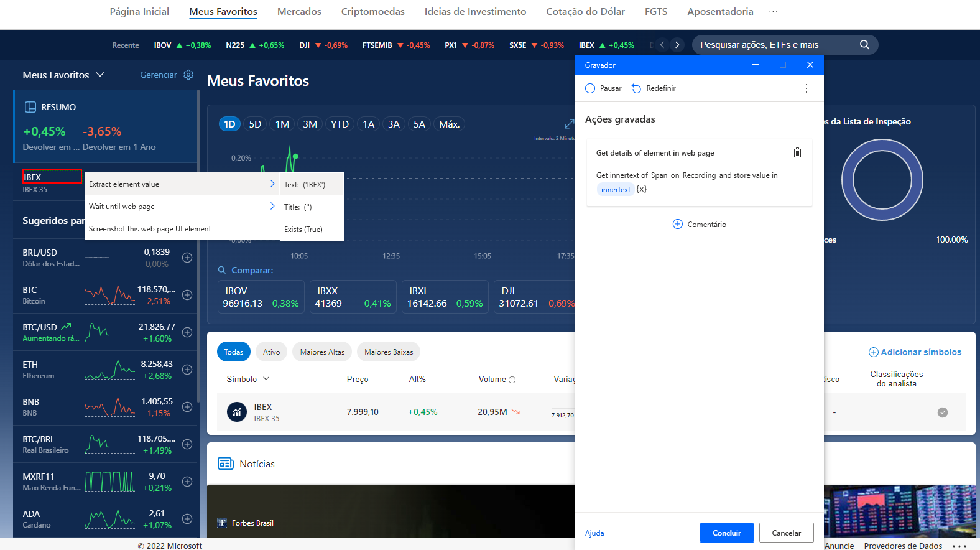Add BRL/USD to favorites with plus icon
The image size is (980, 550).
[x=187, y=258]
